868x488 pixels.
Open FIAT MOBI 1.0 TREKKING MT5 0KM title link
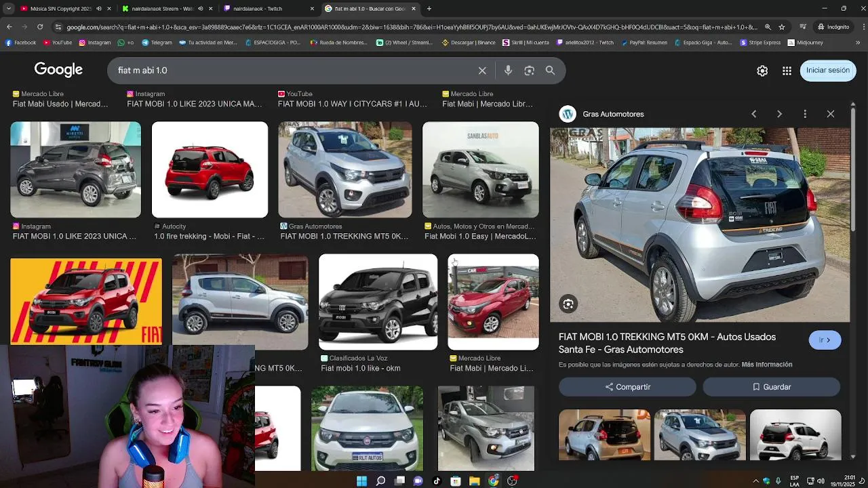(x=667, y=343)
